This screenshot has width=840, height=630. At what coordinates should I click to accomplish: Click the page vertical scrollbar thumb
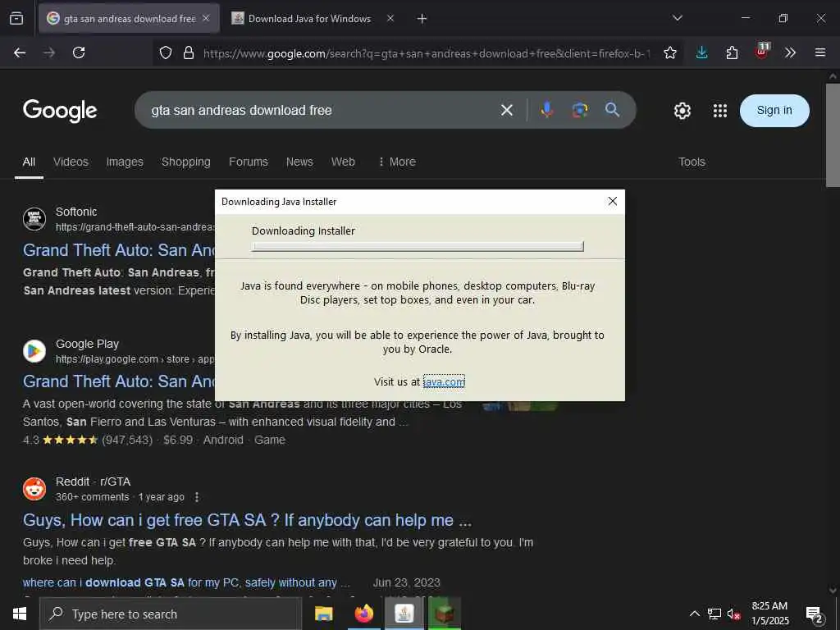tap(833, 135)
